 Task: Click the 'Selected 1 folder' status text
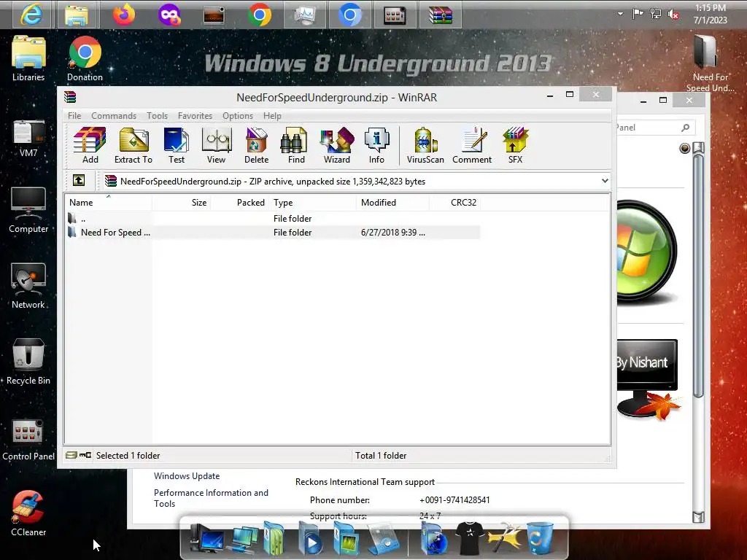128,456
